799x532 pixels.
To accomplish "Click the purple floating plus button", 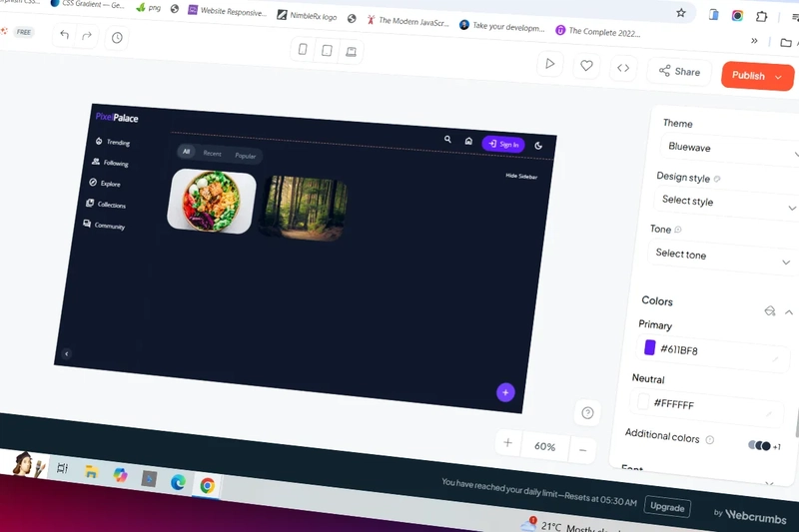I will tap(505, 392).
